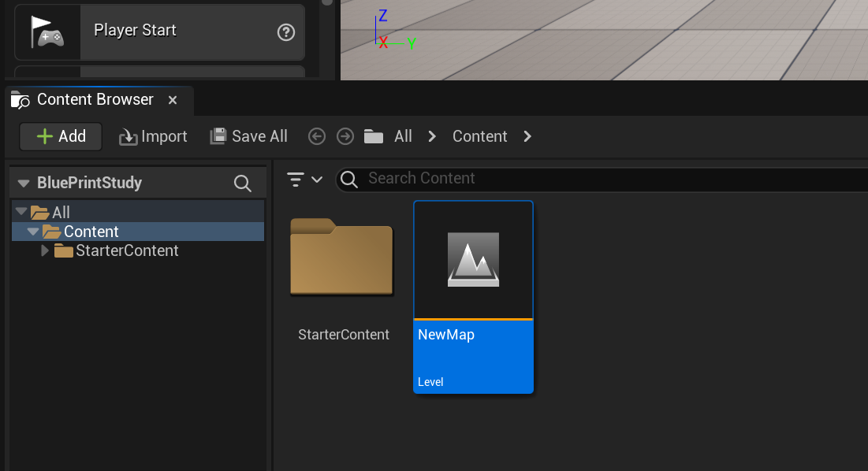Click the Import button
Screen dimensions: 868x471
pyautogui.click(x=153, y=136)
